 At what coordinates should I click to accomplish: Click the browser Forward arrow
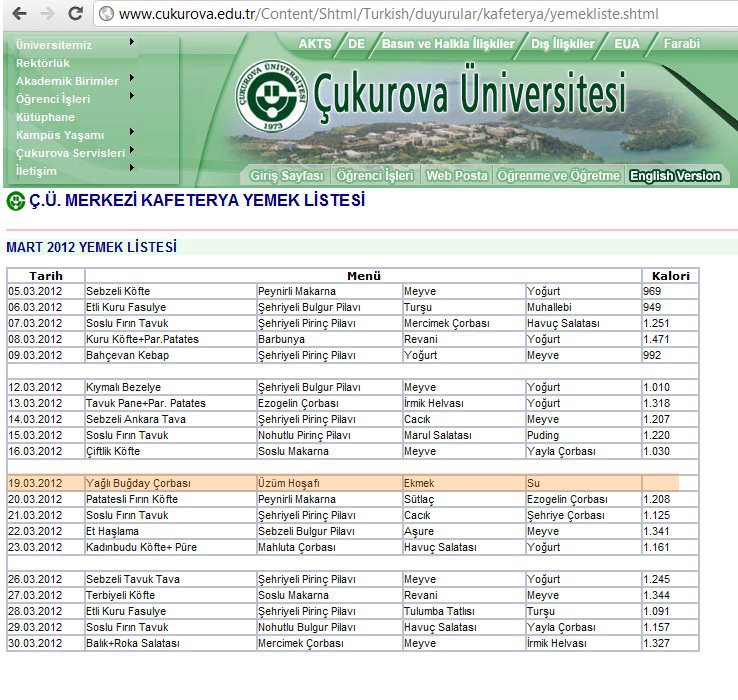(x=48, y=14)
